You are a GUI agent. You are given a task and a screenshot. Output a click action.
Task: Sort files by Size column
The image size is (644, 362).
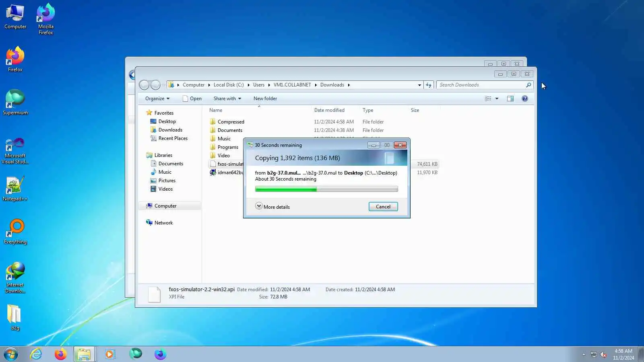tap(424, 110)
